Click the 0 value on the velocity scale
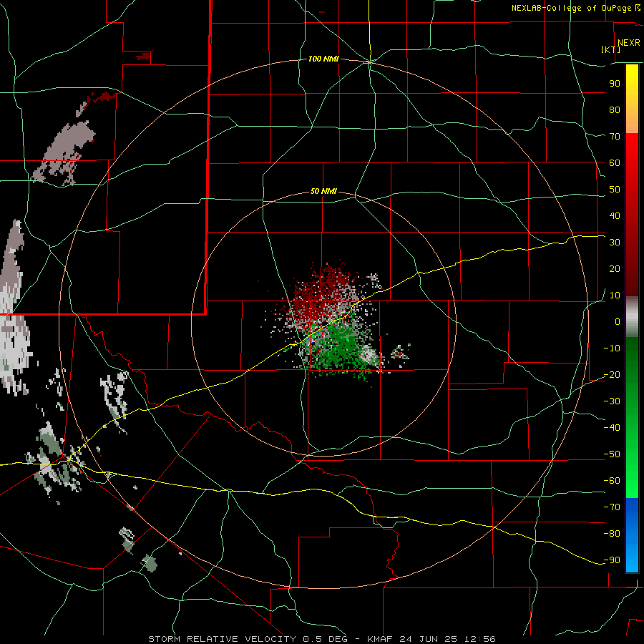 [618, 321]
